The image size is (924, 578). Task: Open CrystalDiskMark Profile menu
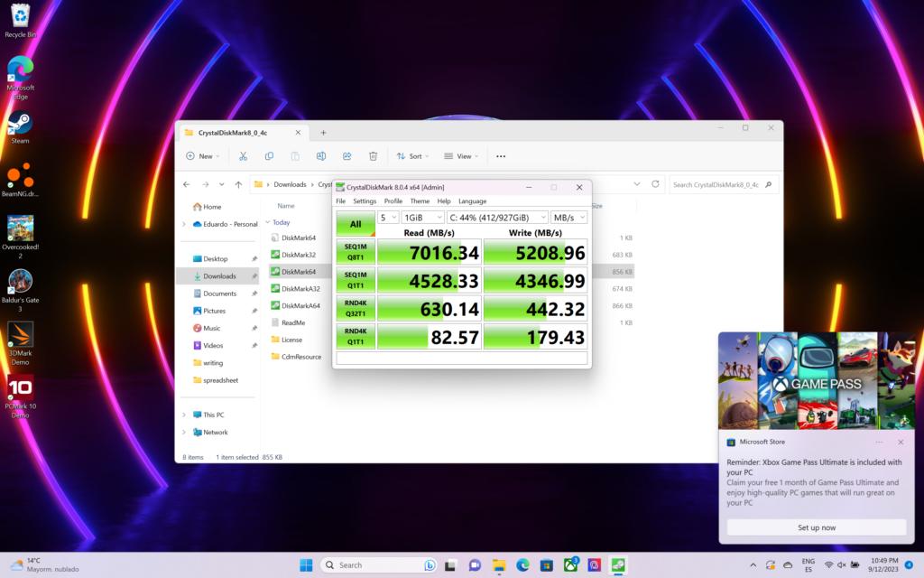pos(393,201)
